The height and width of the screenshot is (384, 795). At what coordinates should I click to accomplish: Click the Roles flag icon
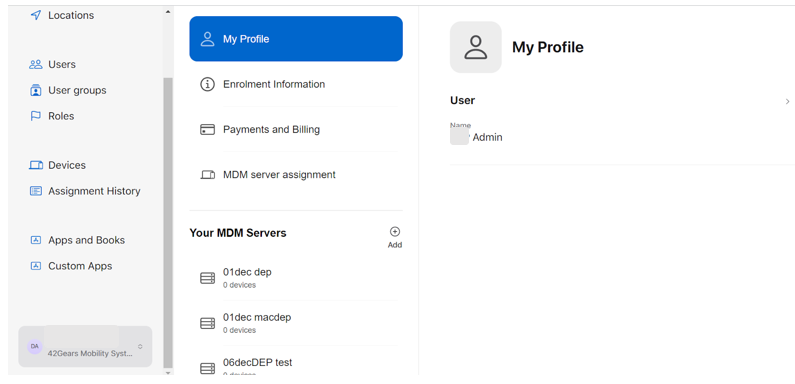click(x=35, y=116)
